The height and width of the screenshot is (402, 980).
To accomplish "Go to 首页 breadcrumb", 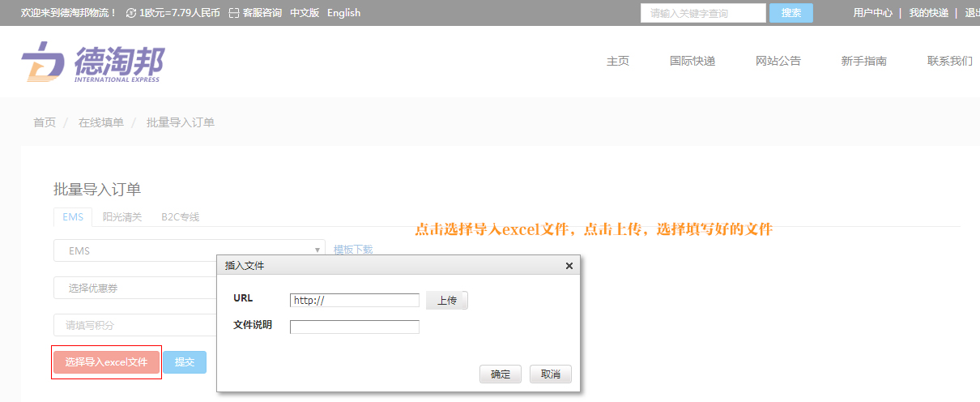I will tap(45, 122).
